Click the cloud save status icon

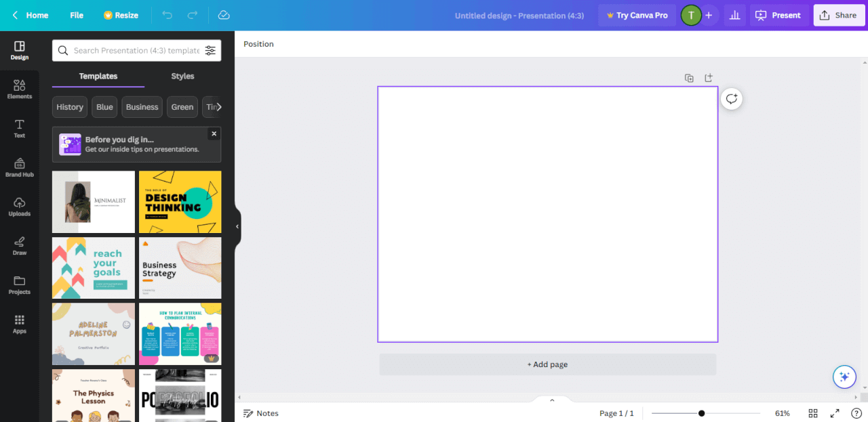coord(224,15)
